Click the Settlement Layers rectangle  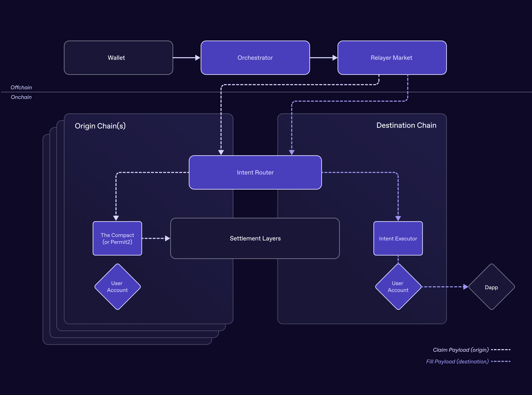click(255, 238)
